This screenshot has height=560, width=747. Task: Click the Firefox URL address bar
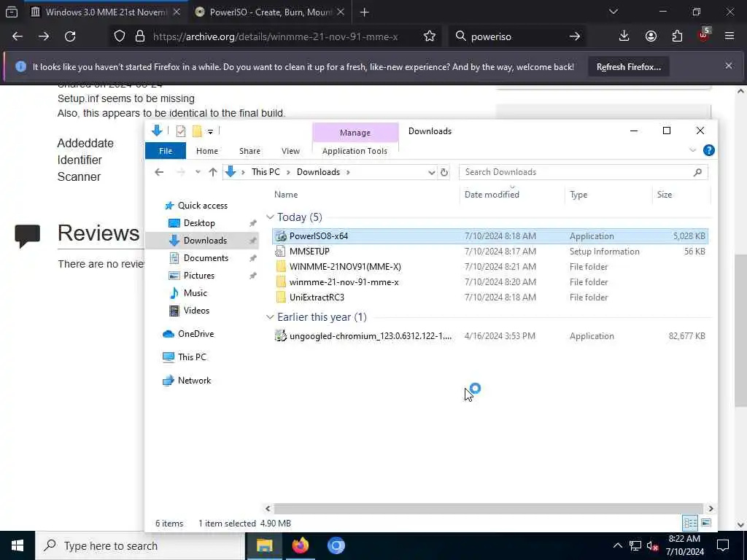[276, 36]
